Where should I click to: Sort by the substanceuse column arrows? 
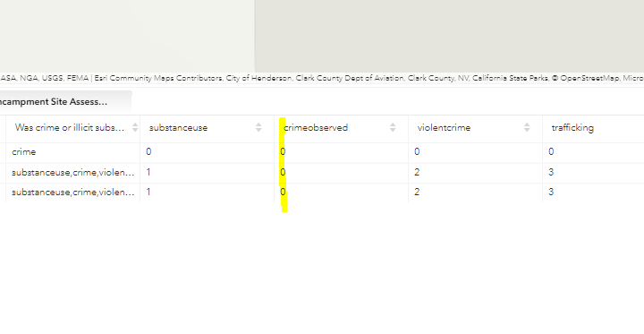(258, 127)
